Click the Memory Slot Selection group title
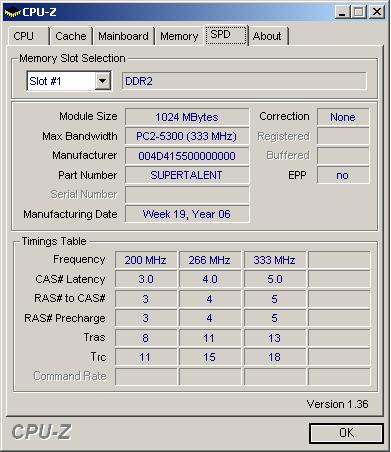Viewport: 391px width, 452px height. click(x=72, y=58)
